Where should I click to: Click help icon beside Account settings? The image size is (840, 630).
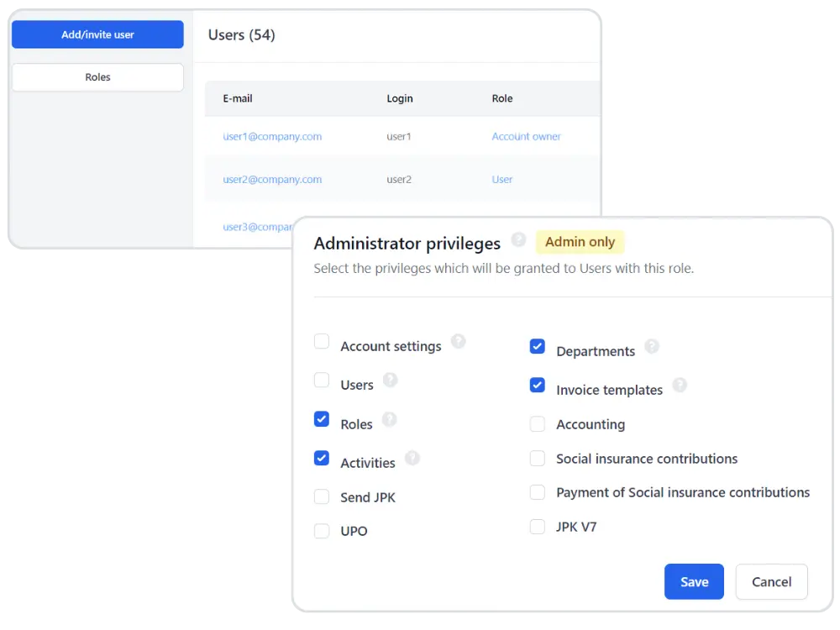(x=458, y=341)
